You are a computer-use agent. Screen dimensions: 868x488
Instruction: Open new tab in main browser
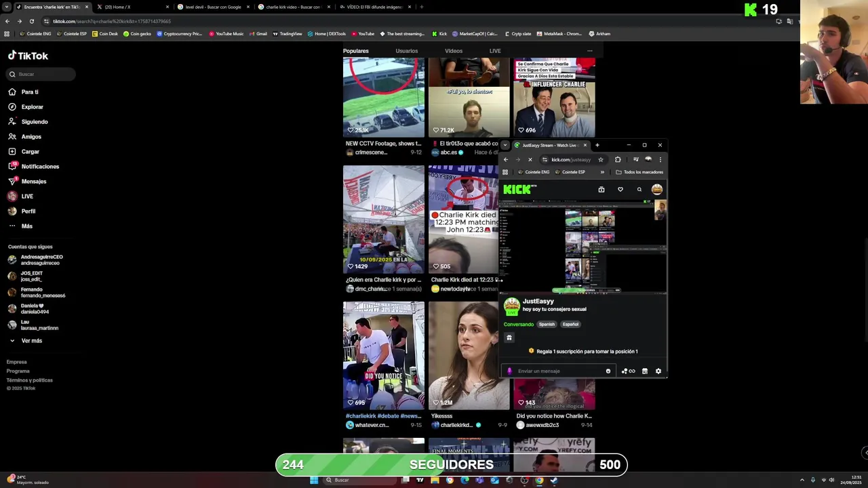pyautogui.click(x=421, y=7)
